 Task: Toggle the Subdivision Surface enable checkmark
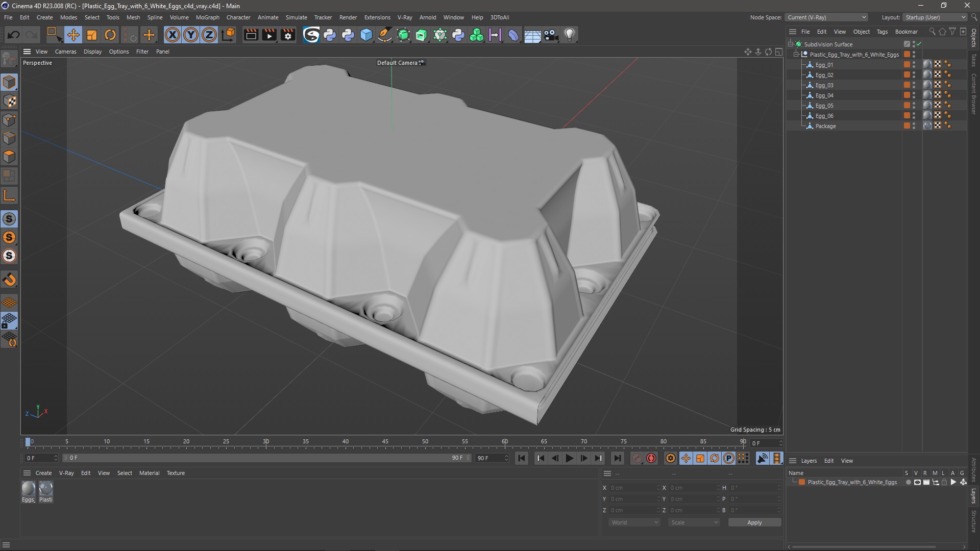919,44
